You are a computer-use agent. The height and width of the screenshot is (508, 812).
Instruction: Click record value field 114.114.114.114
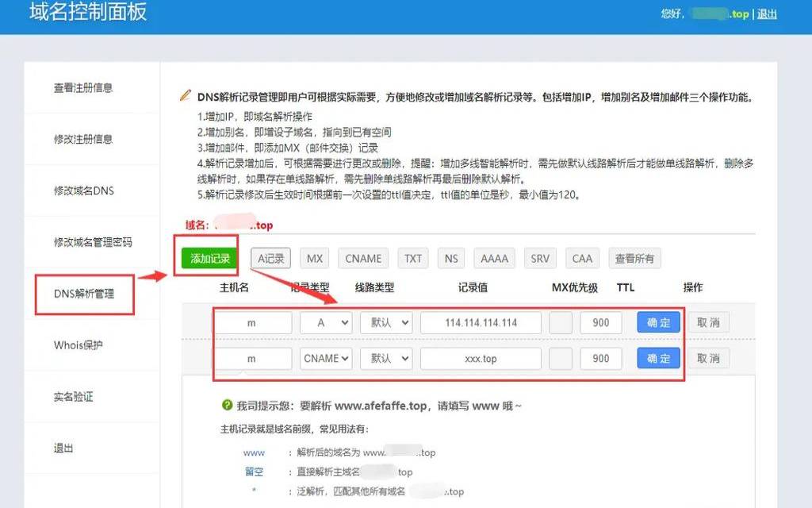pyautogui.click(x=481, y=322)
